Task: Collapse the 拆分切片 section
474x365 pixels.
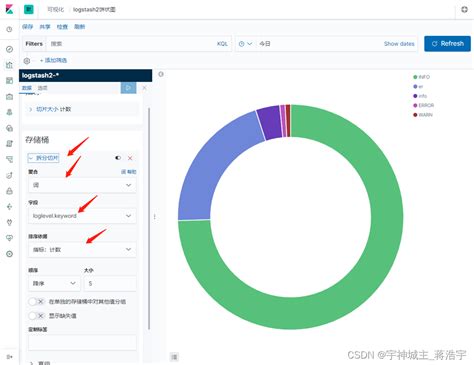Action: pos(44,158)
